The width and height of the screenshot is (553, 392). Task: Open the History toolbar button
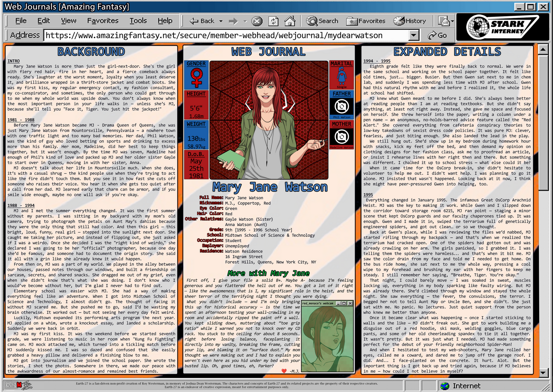tap(410, 21)
